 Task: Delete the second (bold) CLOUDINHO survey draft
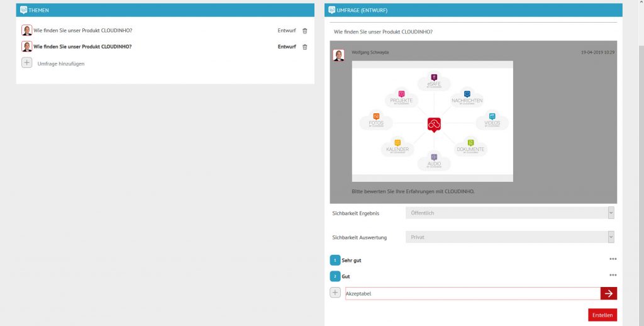click(x=305, y=47)
